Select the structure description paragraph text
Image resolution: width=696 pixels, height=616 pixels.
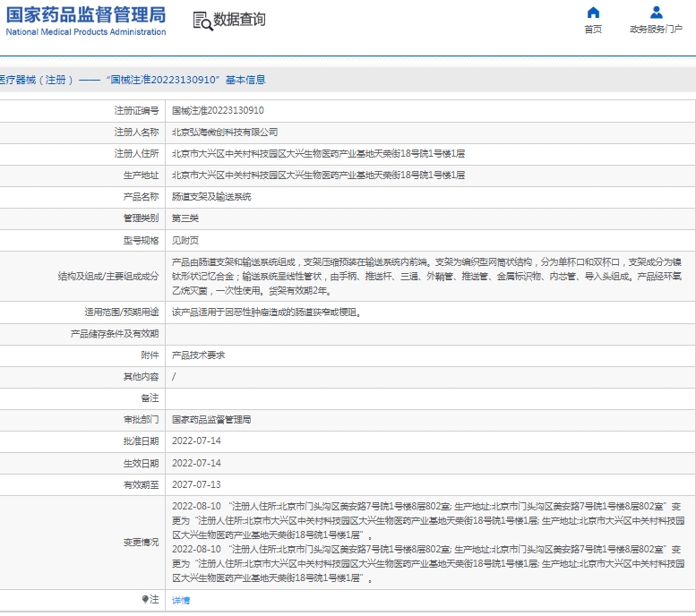click(427, 277)
